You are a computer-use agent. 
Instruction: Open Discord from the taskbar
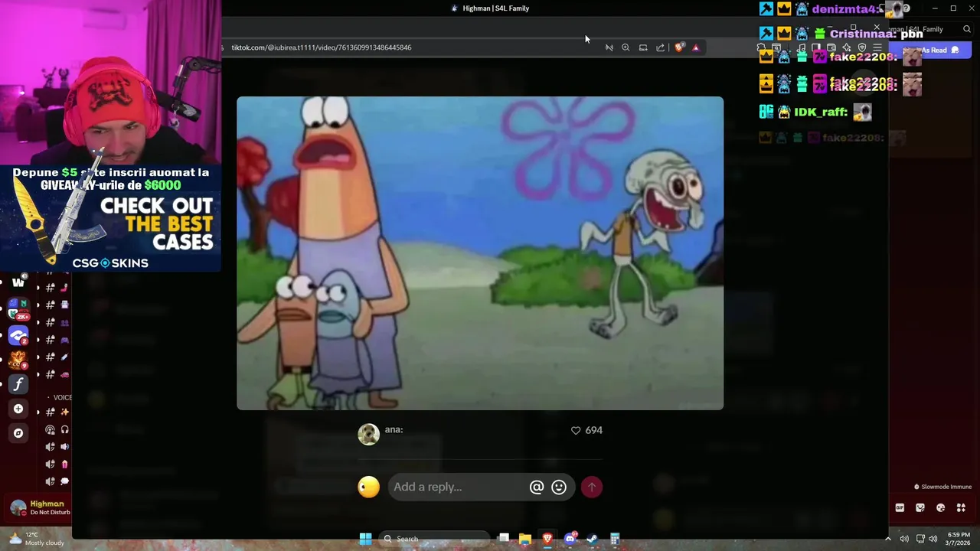tap(570, 539)
